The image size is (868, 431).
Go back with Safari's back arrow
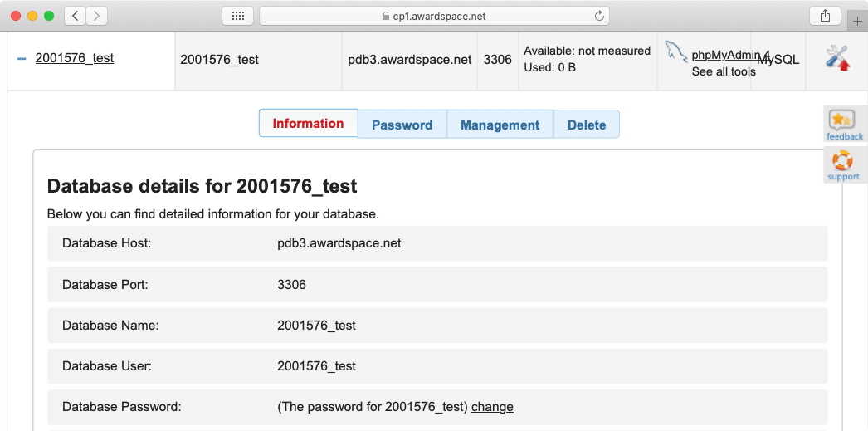coord(75,16)
